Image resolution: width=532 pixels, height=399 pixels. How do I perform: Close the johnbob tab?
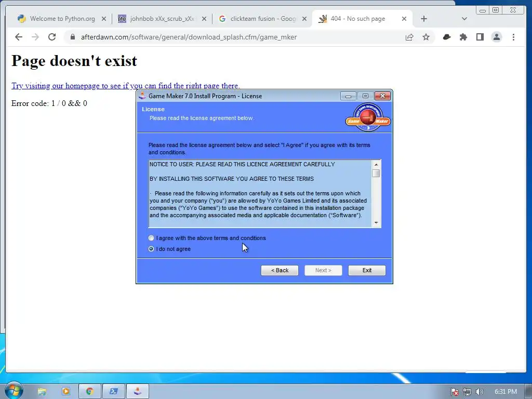coord(204,19)
